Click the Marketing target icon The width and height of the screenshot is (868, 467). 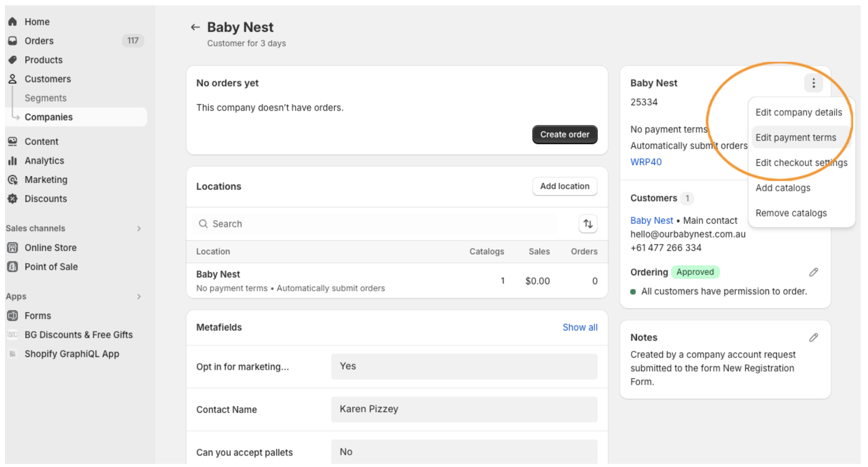tap(13, 180)
